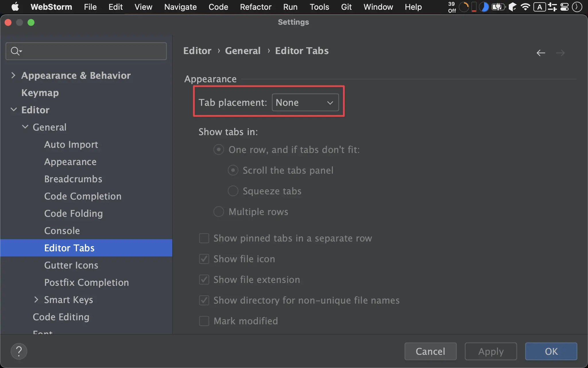Expand the Smart Keys tree node
The height and width of the screenshot is (368, 588).
pos(36,300)
